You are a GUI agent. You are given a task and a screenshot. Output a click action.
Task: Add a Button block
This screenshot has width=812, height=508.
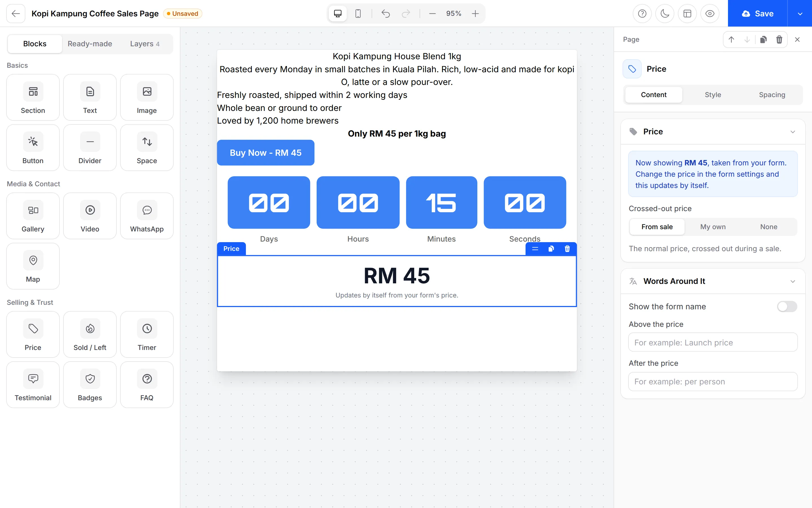(x=33, y=148)
